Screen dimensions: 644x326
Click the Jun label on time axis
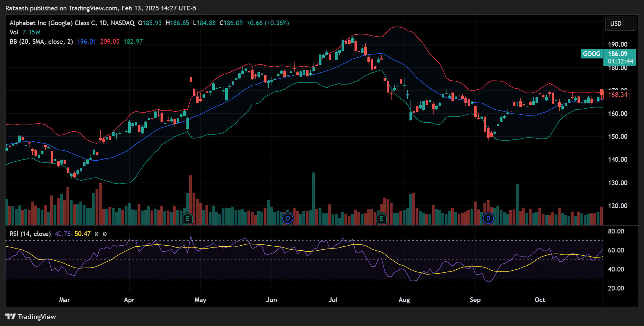pyautogui.click(x=272, y=300)
